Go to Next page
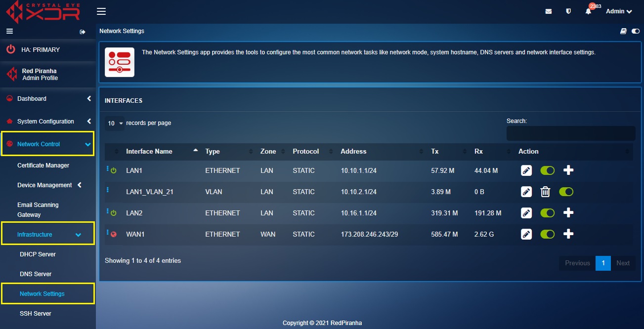 tap(623, 263)
